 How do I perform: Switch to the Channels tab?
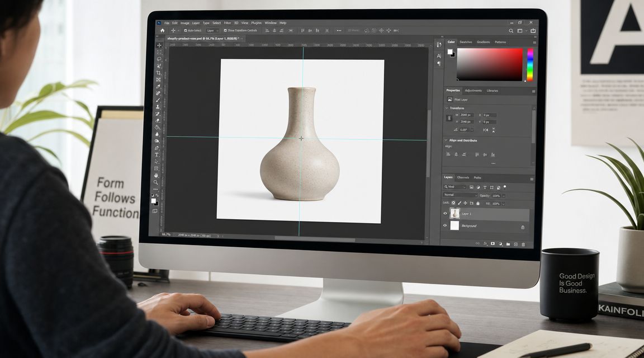coord(463,177)
